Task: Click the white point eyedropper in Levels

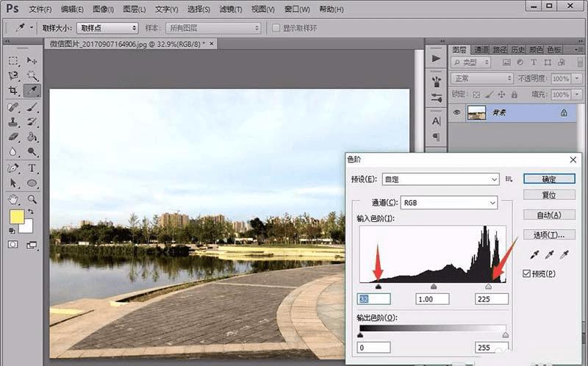Action: [564, 254]
